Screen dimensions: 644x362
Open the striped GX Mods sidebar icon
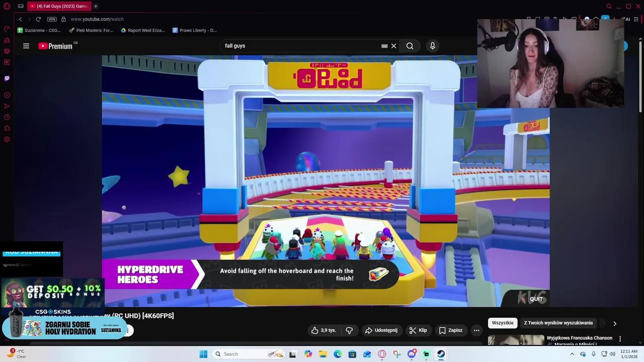click(7, 51)
